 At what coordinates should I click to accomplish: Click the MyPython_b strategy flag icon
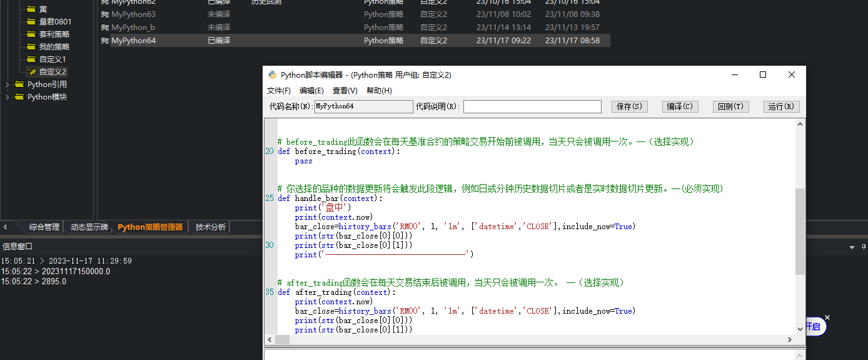[x=105, y=28]
